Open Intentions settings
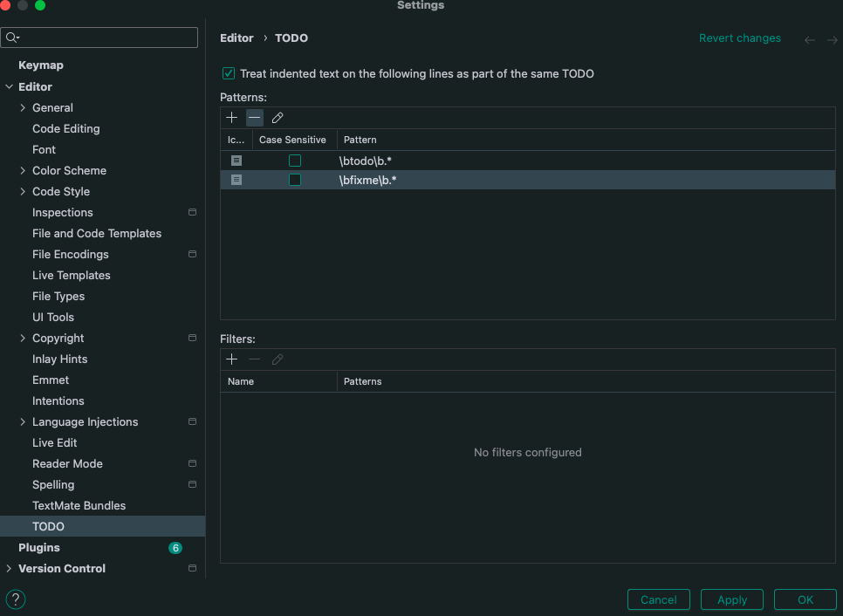This screenshot has width=843, height=616. tap(58, 401)
